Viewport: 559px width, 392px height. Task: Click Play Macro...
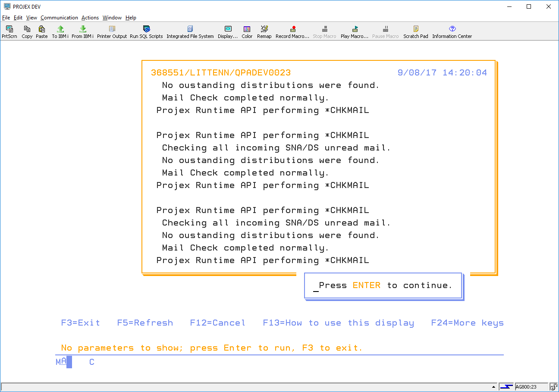coord(355,32)
